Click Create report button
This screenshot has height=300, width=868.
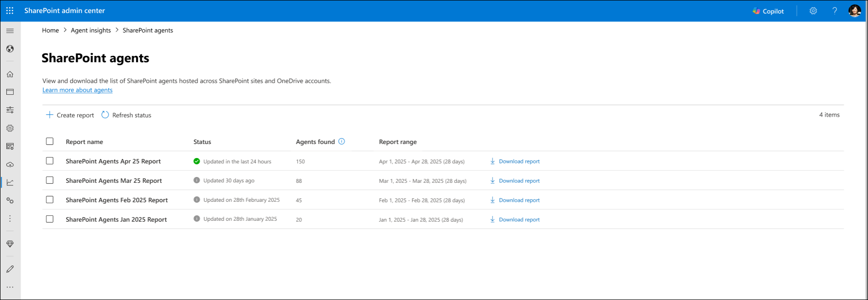click(x=70, y=115)
